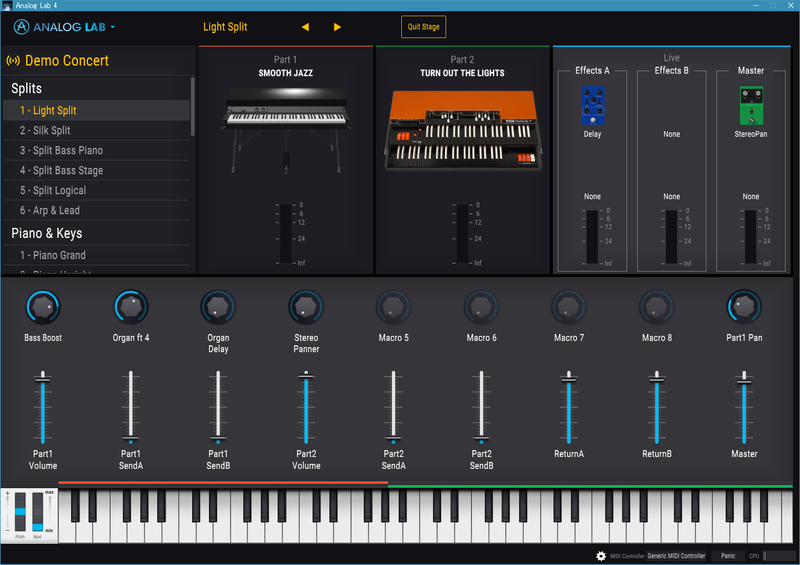Click the Part 2 tab header

point(462,60)
